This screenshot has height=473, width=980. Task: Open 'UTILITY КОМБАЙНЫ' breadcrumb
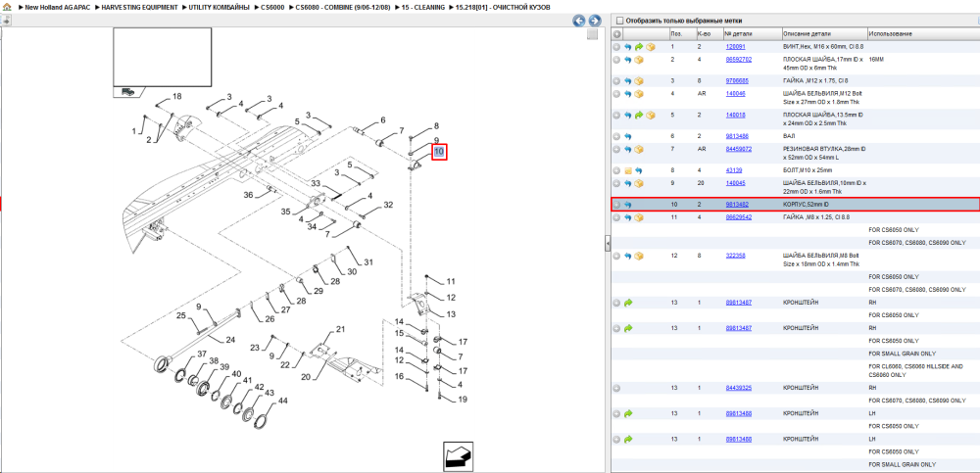click(219, 7)
